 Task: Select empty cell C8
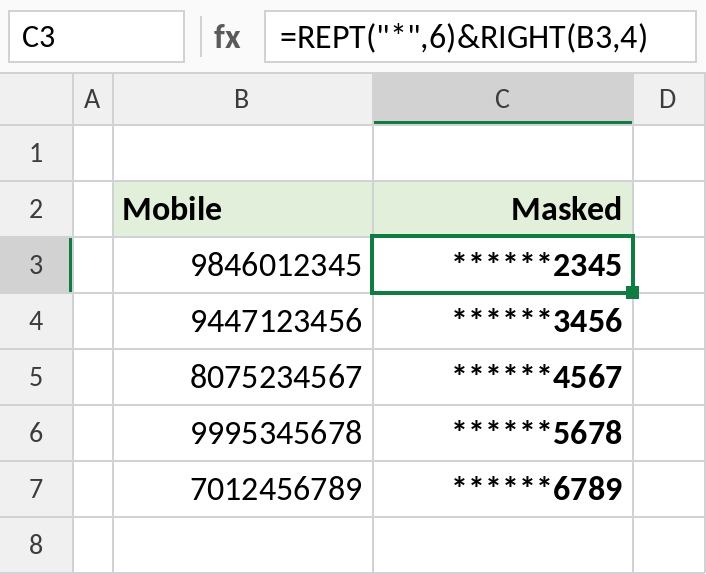point(503,544)
